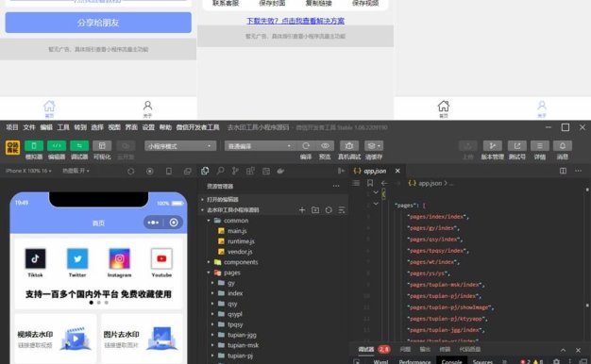Open the 编辑 menu
591x364 pixels.
(x=46, y=127)
